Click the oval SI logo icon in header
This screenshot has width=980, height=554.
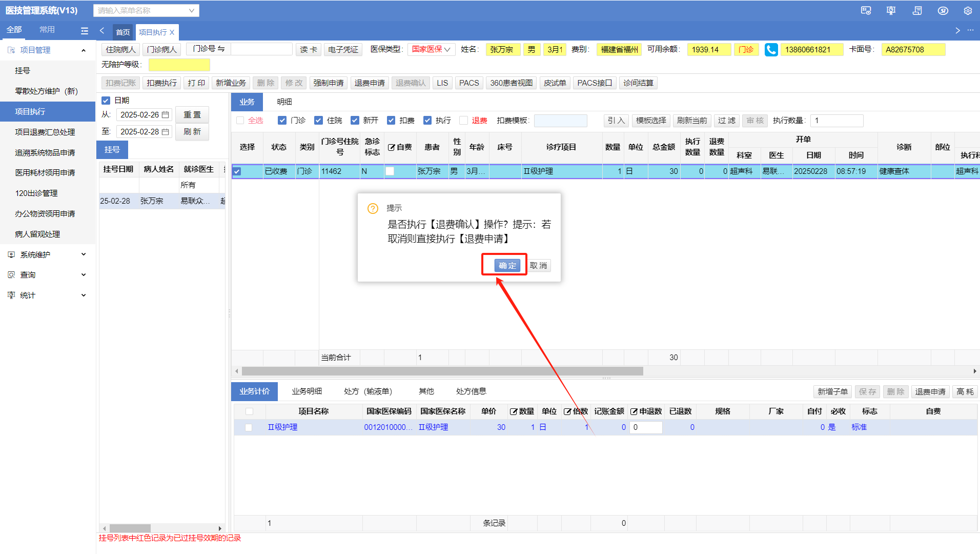pos(943,11)
